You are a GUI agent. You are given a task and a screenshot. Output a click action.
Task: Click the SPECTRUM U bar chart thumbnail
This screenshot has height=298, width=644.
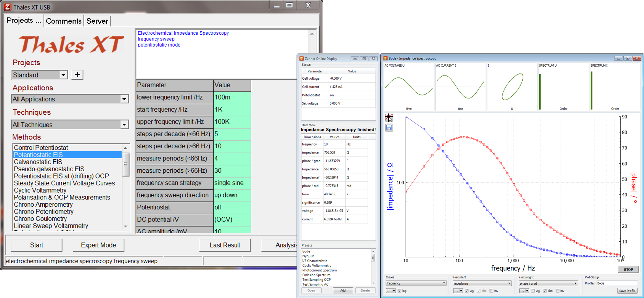563,87
